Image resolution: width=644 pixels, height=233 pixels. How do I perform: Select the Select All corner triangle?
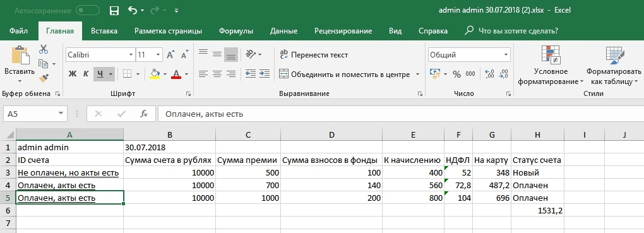[x=8, y=134]
